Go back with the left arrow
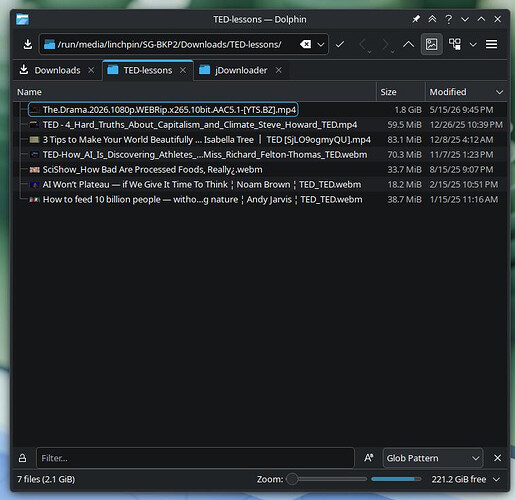 tap(364, 44)
